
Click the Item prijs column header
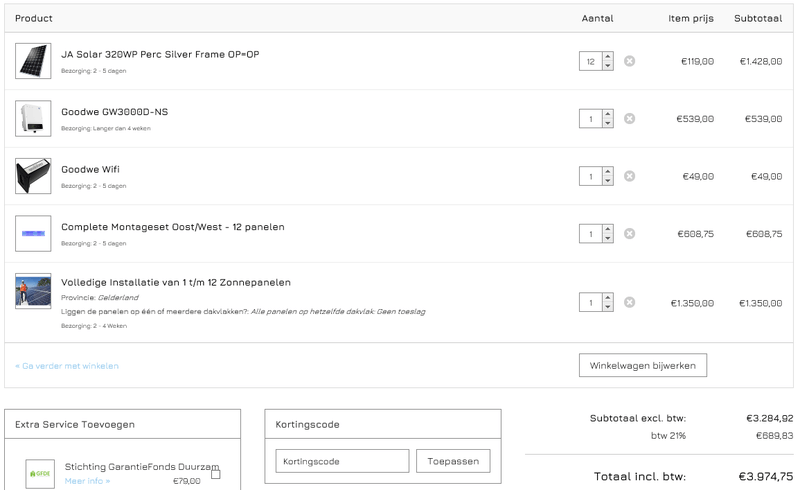691,18
